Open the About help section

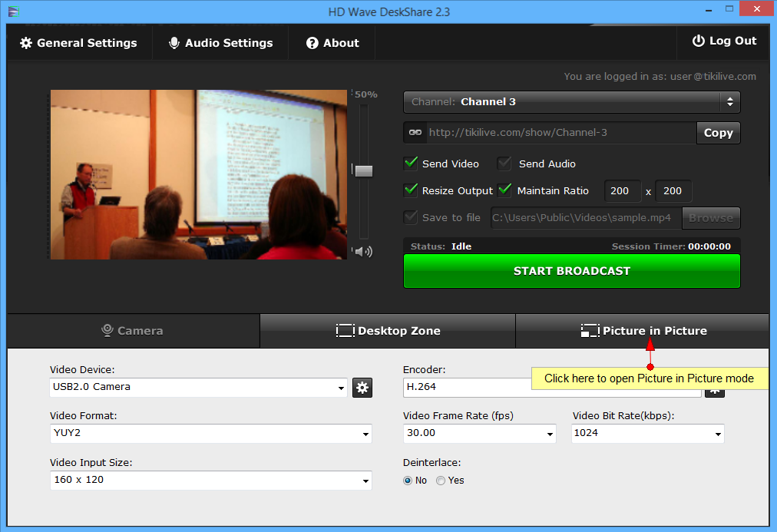point(332,43)
